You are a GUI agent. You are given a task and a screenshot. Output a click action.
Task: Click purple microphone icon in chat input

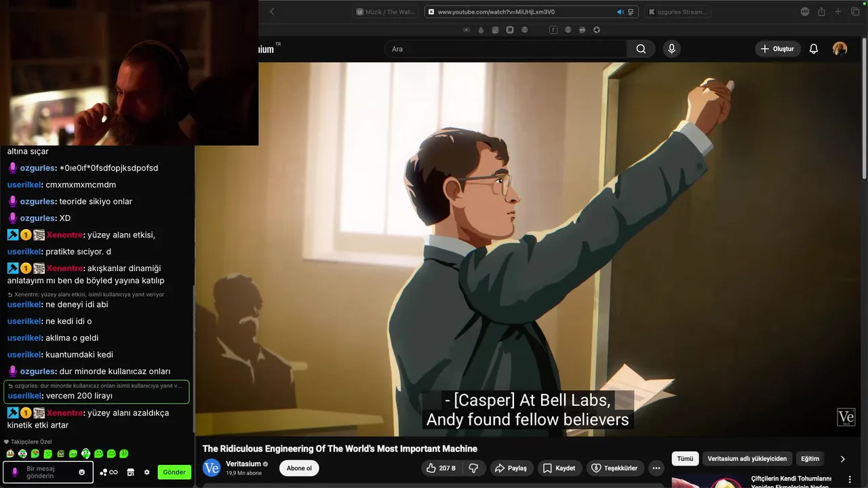pos(15,472)
